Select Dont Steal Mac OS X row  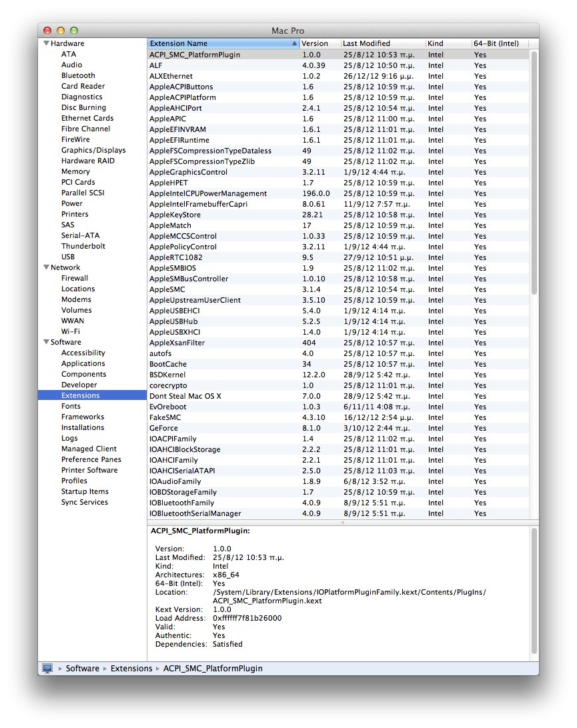(x=338, y=397)
